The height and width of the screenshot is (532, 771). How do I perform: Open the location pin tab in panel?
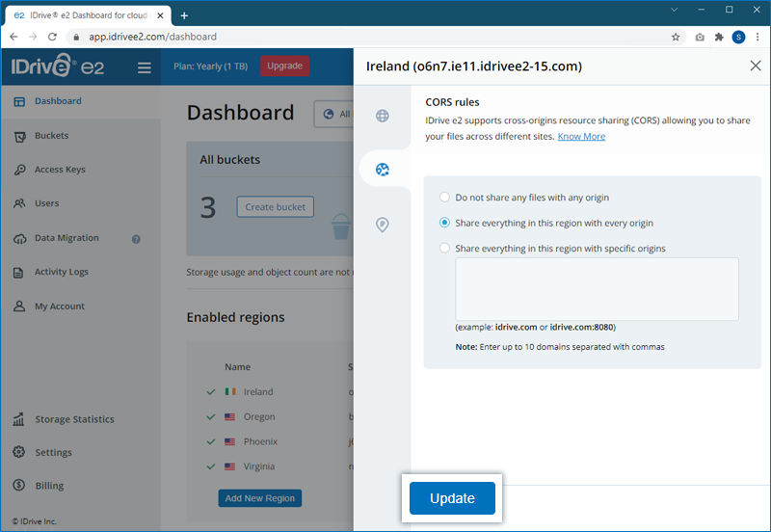382,225
